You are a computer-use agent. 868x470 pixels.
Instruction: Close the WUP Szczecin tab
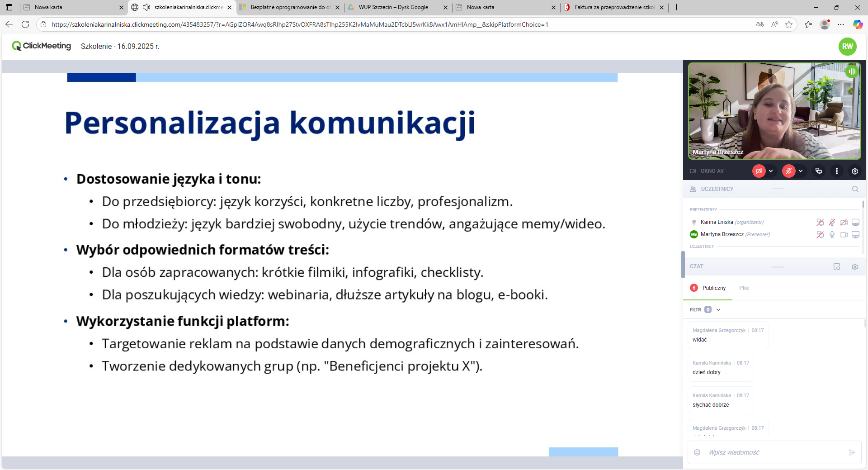pyautogui.click(x=445, y=7)
